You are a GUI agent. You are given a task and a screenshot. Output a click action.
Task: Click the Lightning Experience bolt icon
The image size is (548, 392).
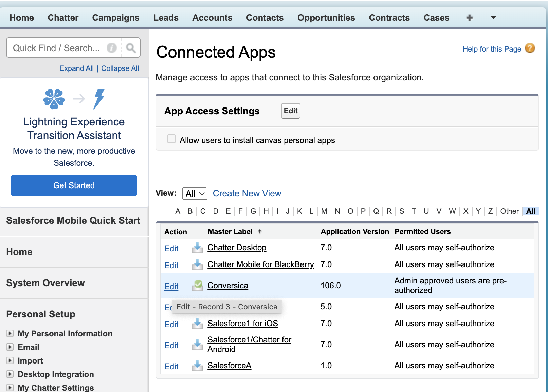(x=99, y=99)
